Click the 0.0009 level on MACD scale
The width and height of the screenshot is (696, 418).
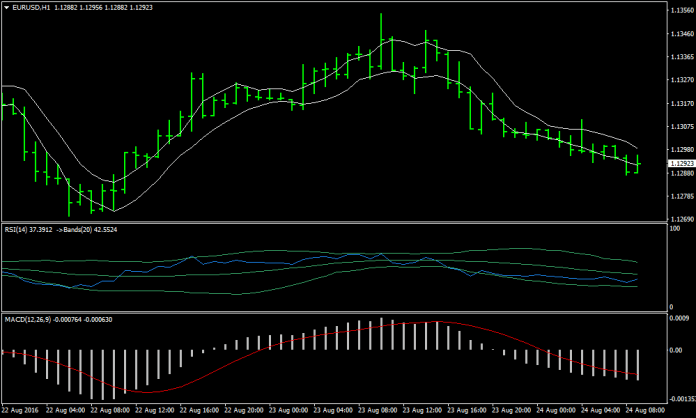click(678, 318)
